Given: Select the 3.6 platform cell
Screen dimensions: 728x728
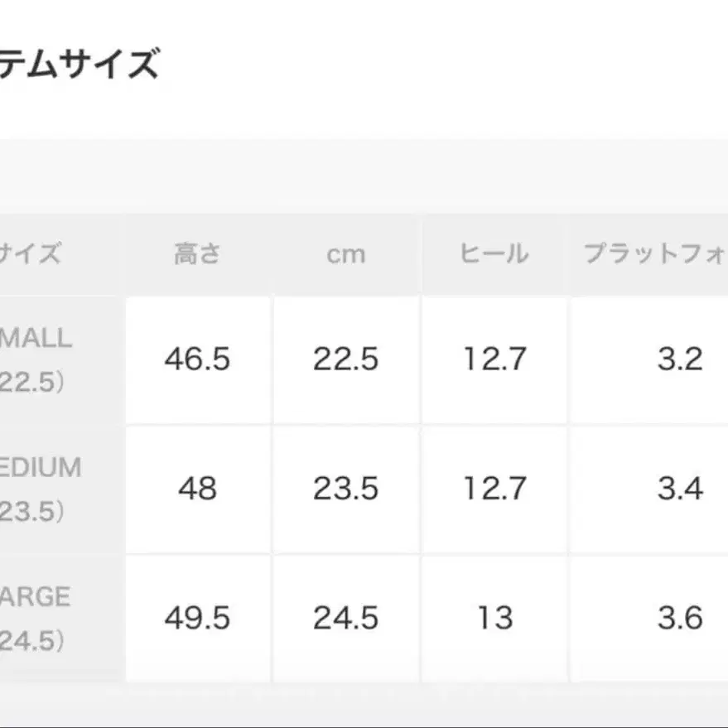Looking at the screenshot, I should (x=679, y=618).
